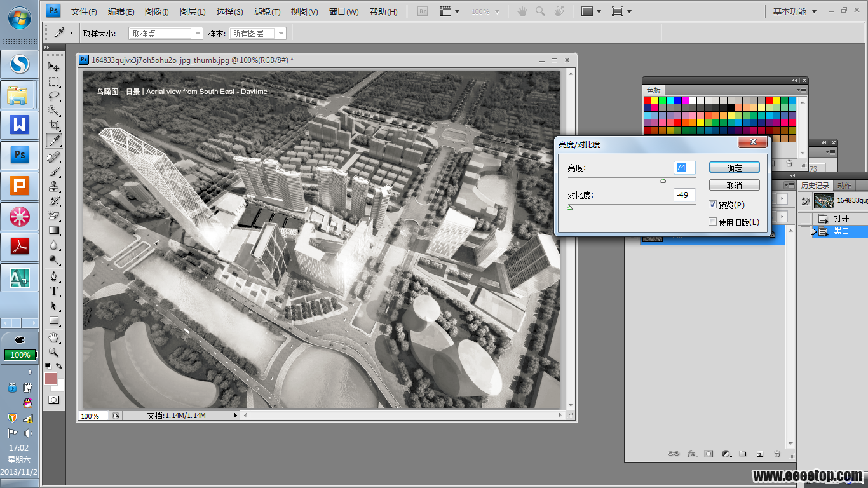
Task: Select the Gradient tool
Action: [54, 230]
